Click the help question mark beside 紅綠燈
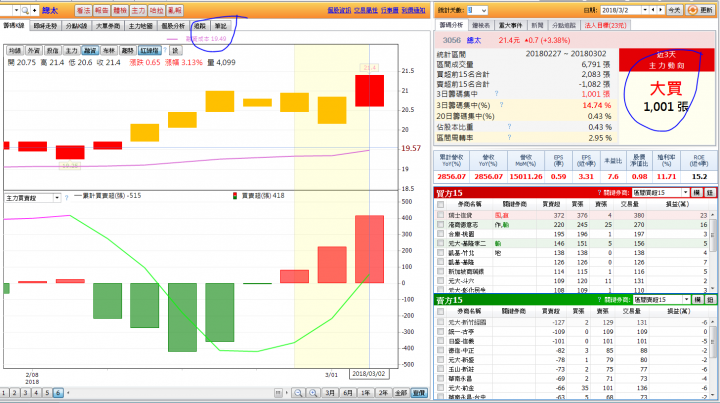 click(165, 50)
